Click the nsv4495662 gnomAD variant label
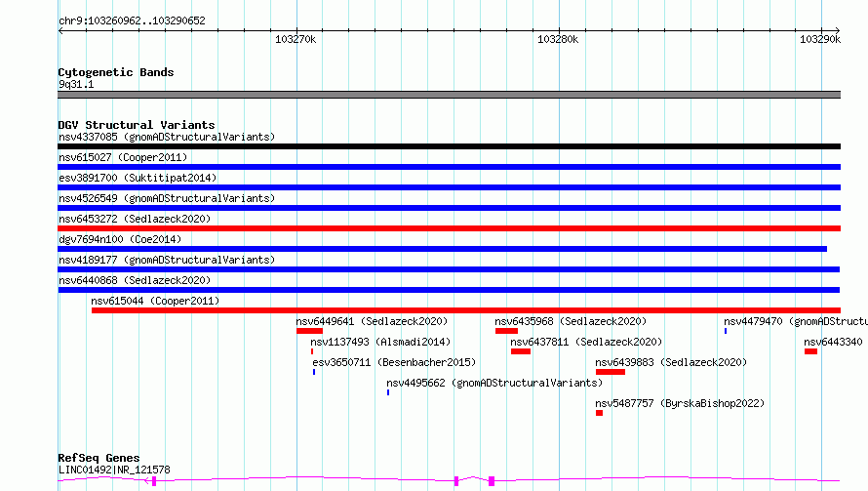This screenshot has width=868, height=491. pyautogui.click(x=494, y=383)
